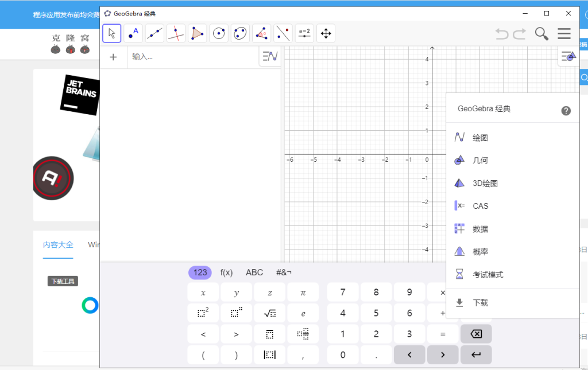Select the Circle with center tool
Image resolution: width=588 pixels, height=370 pixels.
click(219, 33)
